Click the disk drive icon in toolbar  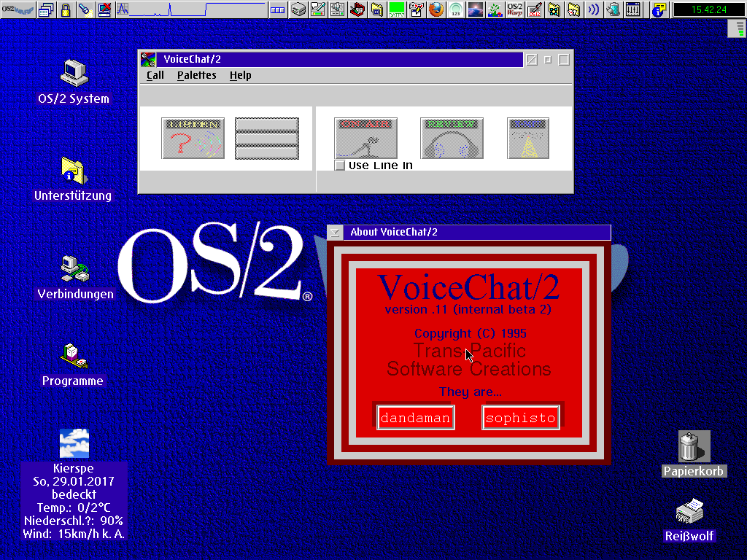tap(298, 9)
